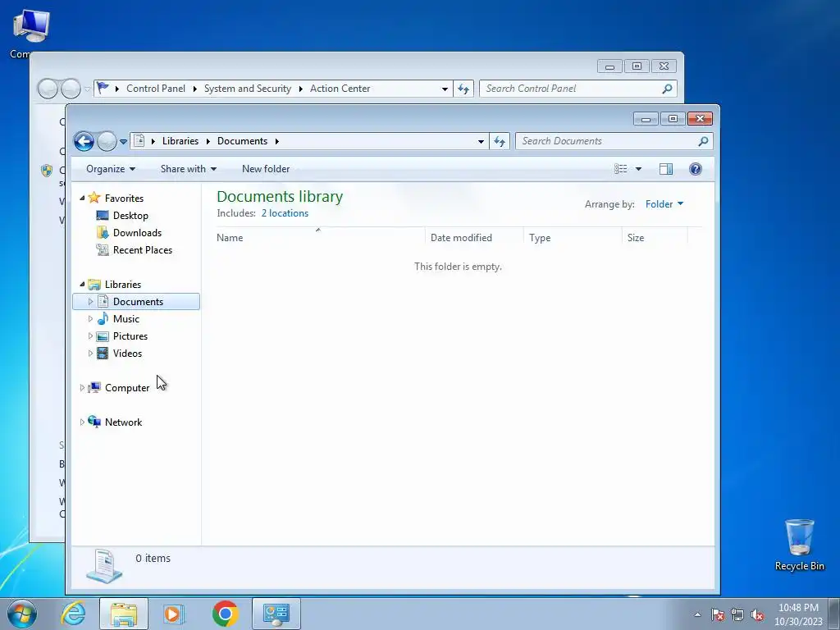Open Downloads in Favorites
Image resolution: width=840 pixels, height=630 pixels.
137,232
